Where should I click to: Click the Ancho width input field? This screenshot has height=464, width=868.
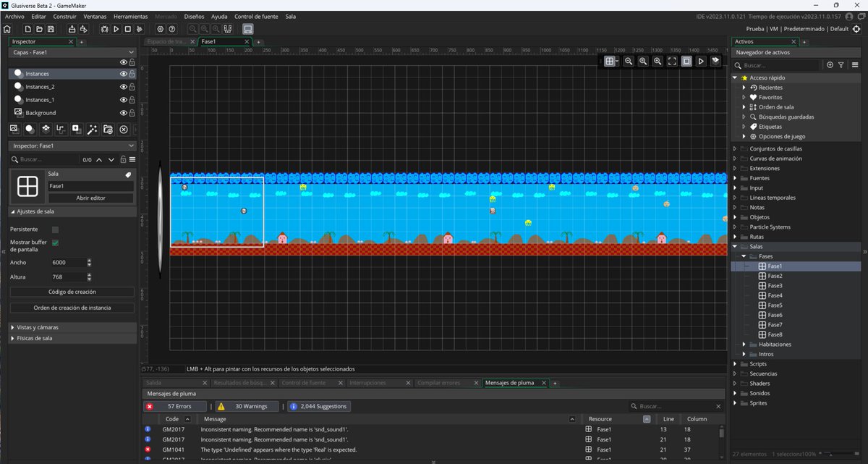68,262
